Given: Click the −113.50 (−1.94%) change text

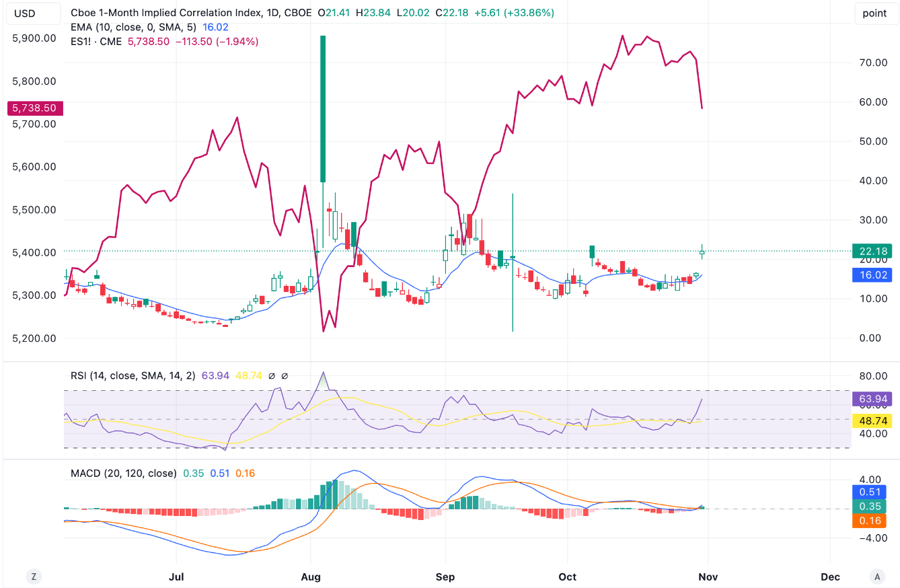Looking at the screenshot, I should click(x=217, y=41).
